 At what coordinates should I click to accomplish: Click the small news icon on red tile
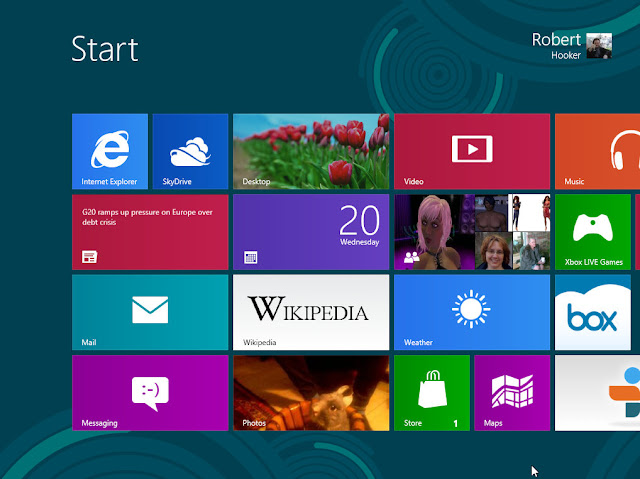(89, 257)
